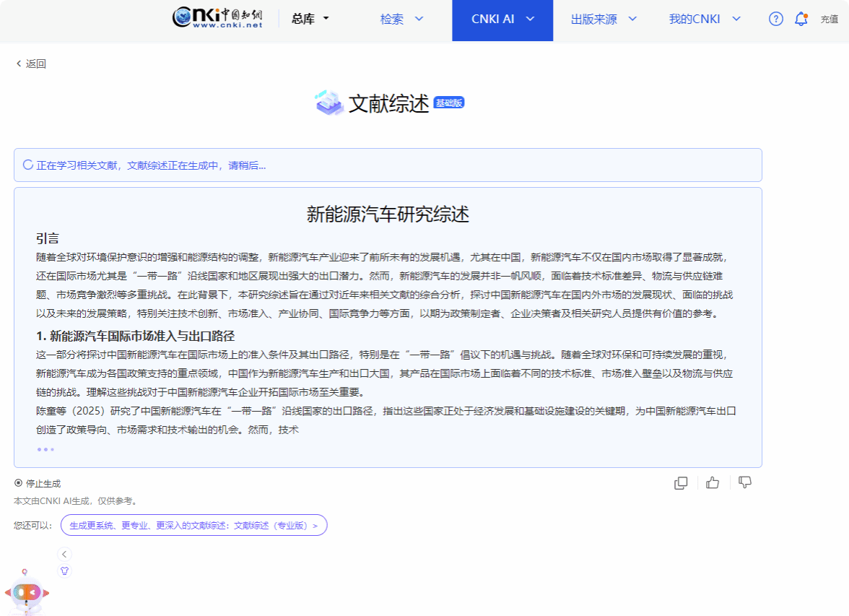Screen dimensions: 849x616
Task: Click the lightbulb tips icon
Action: coord(64,571)
